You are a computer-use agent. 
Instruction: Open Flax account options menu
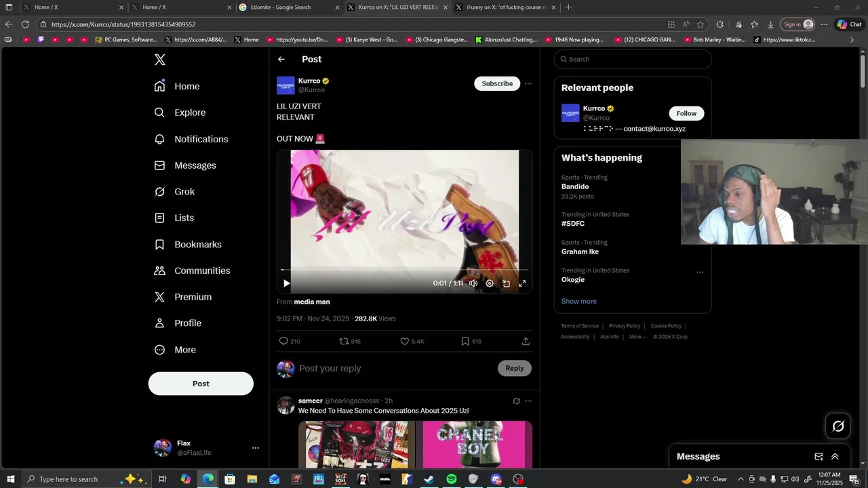[256, 448]
